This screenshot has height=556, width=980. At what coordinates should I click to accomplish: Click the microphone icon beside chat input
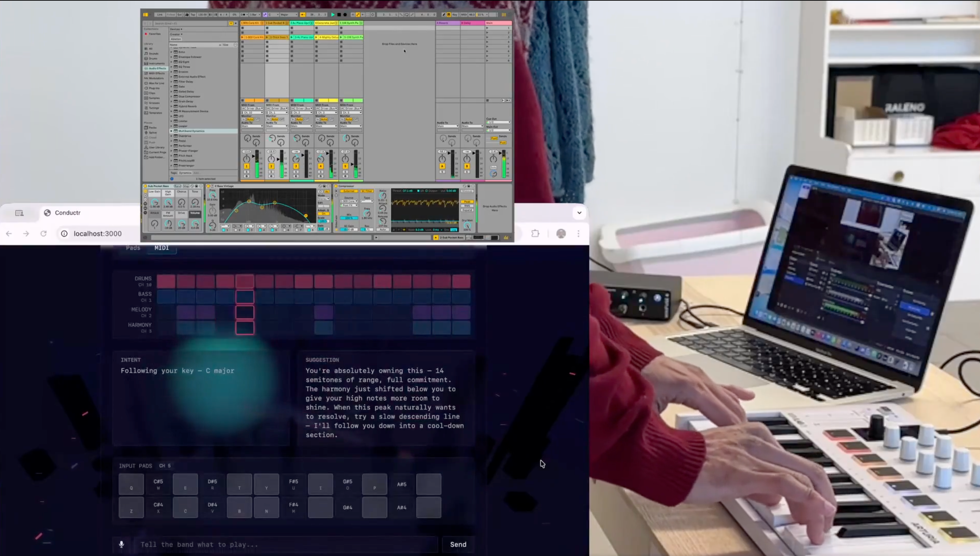click(121, 544)
